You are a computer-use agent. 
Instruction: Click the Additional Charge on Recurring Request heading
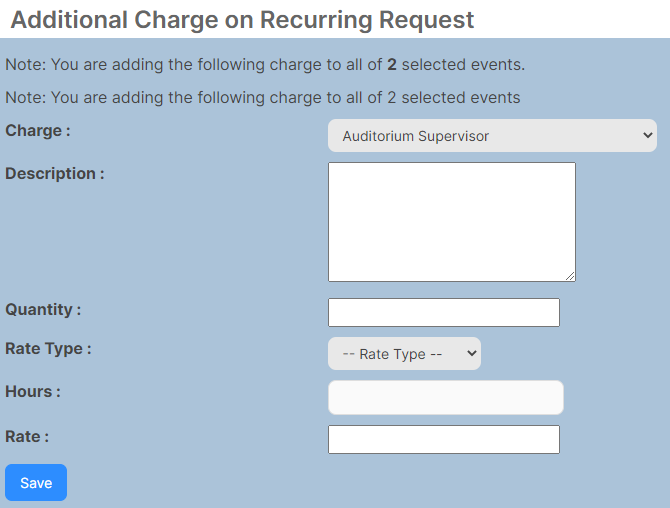coord(242,20)
